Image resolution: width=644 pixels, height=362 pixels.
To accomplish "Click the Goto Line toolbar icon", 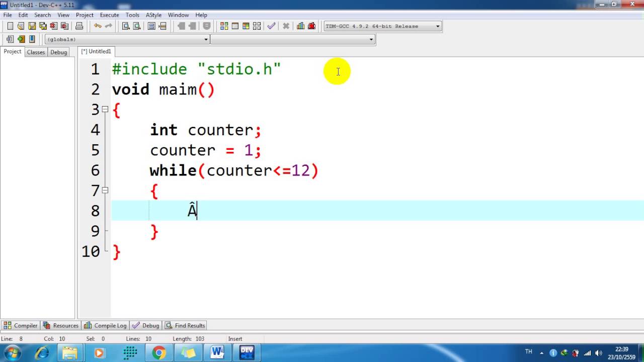I will (163, 26).
